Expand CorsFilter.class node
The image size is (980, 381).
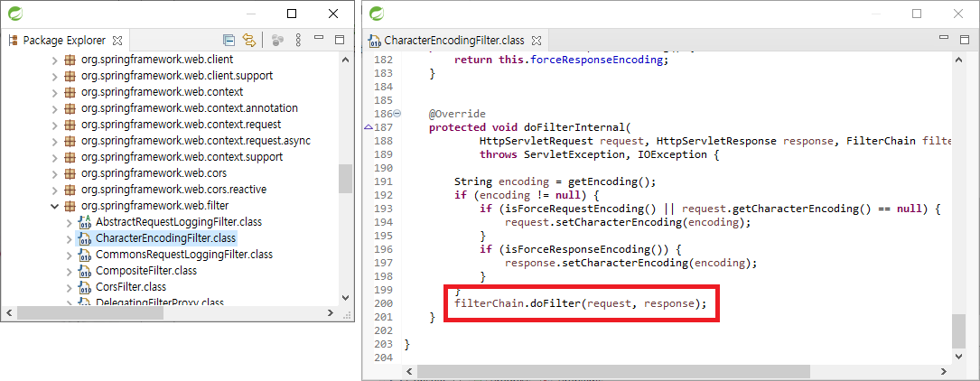69,287
